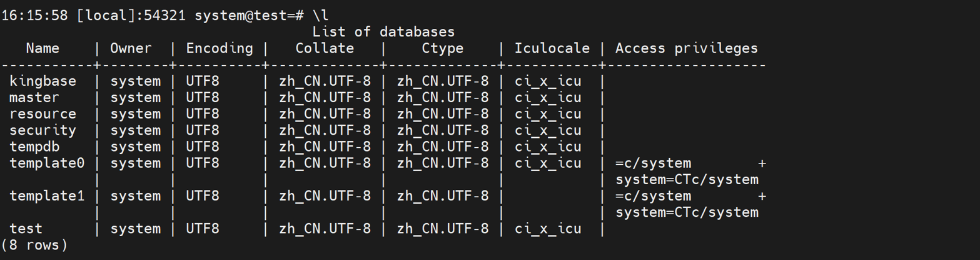Click the Owner column header
Screen dimensions: 980x260
pos(131,48)
